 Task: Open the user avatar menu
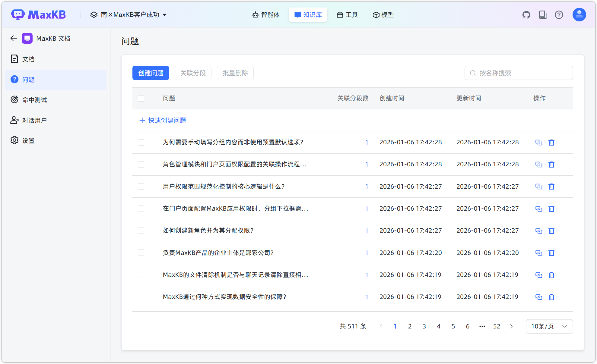pyautogui.click(x=579, y=14)
